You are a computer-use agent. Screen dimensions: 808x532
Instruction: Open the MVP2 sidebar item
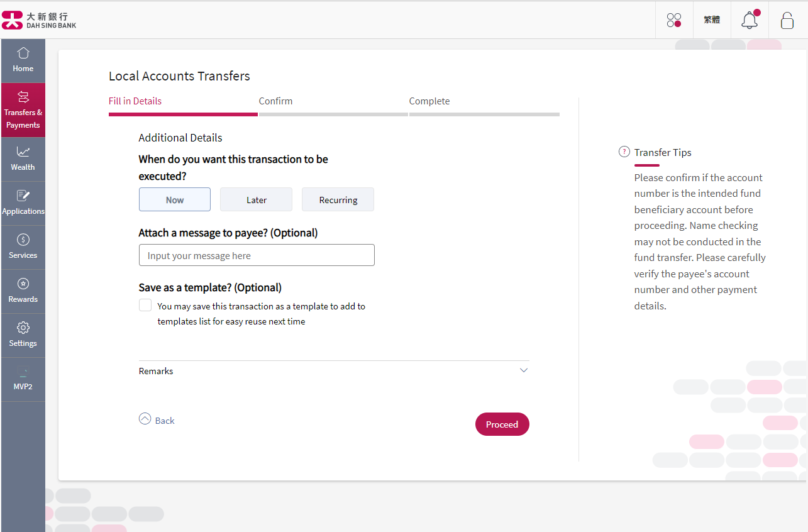pos(23,379)
